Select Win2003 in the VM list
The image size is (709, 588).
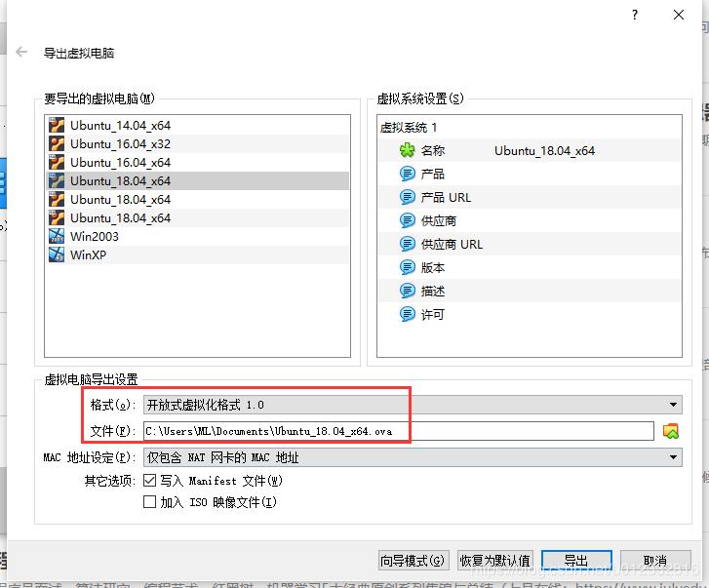coord(198,236)
